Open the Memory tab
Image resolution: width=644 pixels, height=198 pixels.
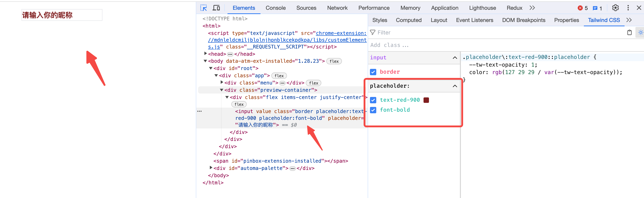click(x=410, y=8)
